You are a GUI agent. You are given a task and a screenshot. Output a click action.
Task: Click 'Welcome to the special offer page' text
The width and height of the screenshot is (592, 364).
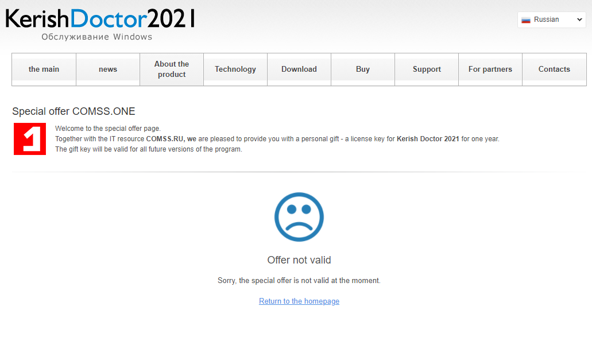point(108,129)
